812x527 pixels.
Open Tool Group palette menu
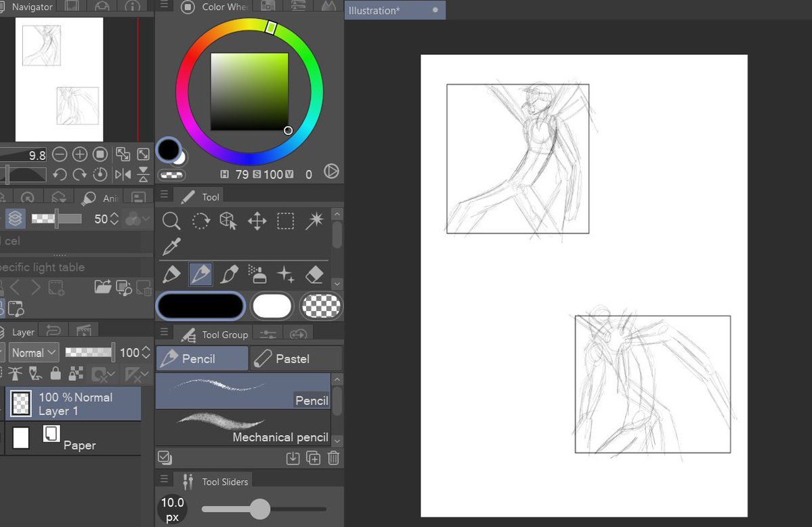(164, 332)
